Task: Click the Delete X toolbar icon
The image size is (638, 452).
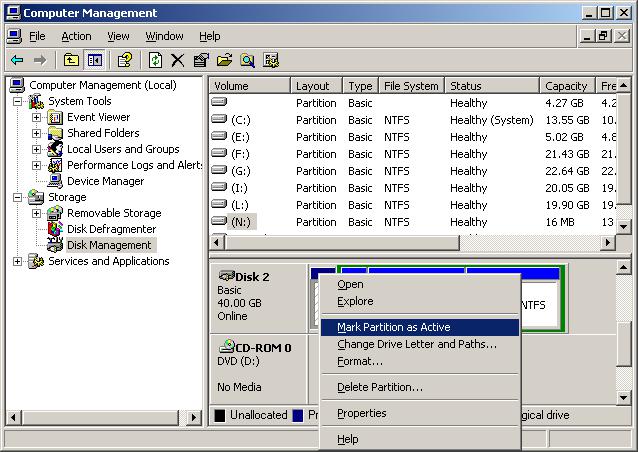Action: 177,61
